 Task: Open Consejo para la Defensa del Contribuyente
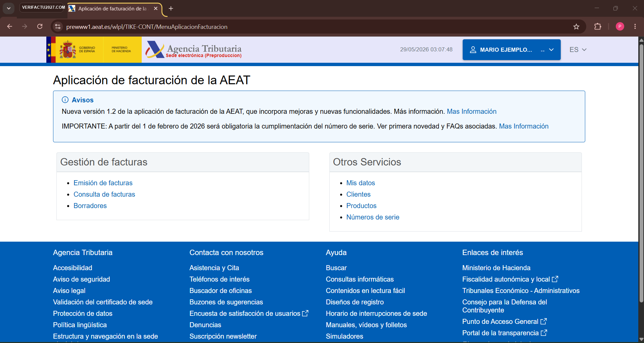[505, 306]
